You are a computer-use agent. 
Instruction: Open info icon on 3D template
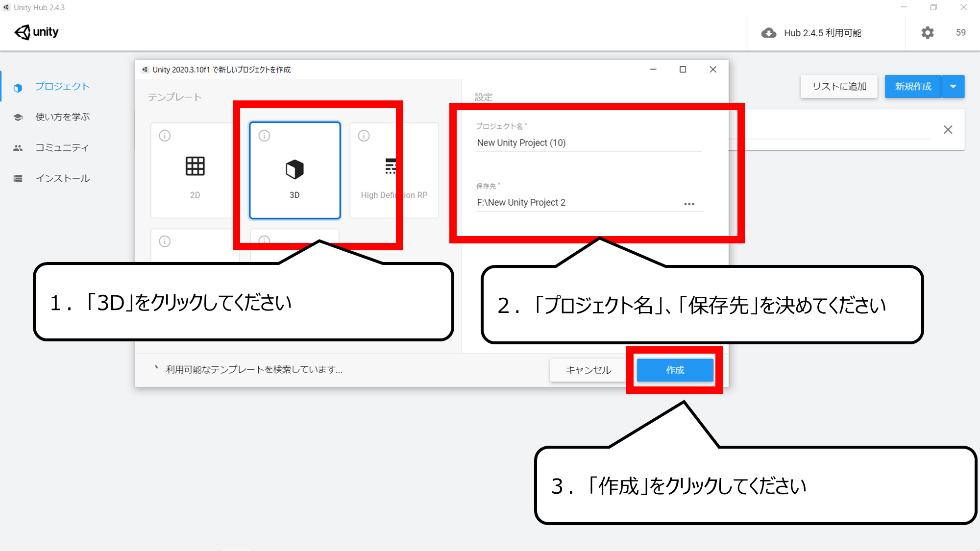[264, 136]
